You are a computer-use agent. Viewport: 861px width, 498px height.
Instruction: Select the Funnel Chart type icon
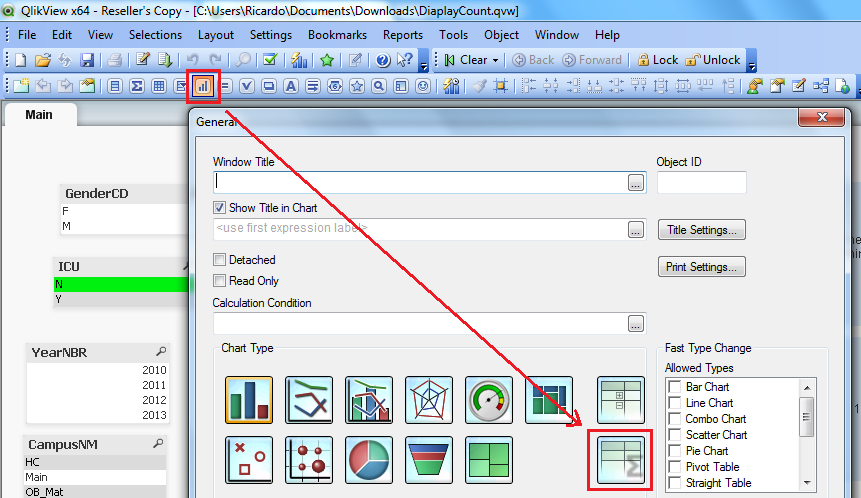click(x=429, y=460)
